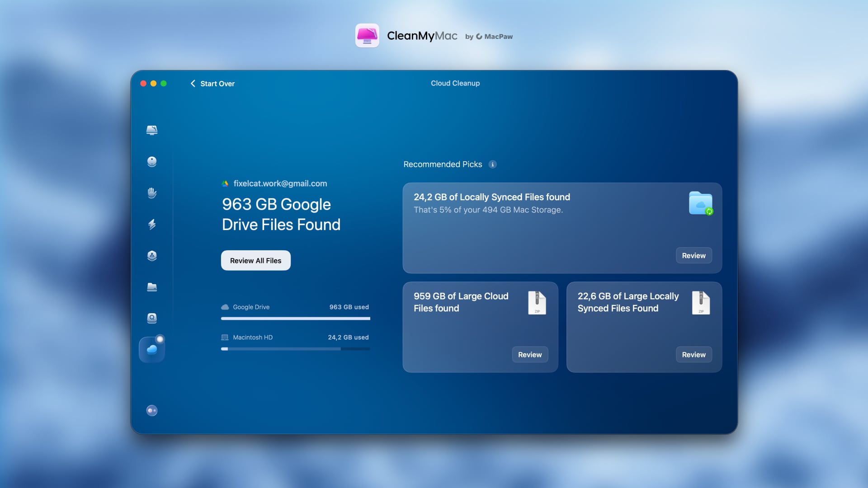Click fixelcat.work@gmail.com account label
Image resolution: width=868 pixels, height=488 pixels.
(x=280, y=183)
